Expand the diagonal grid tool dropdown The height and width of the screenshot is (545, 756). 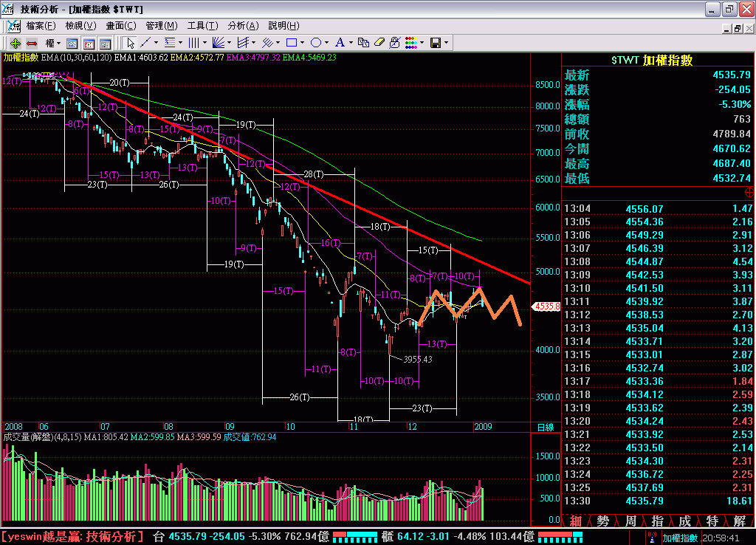(x=278, y=43)
